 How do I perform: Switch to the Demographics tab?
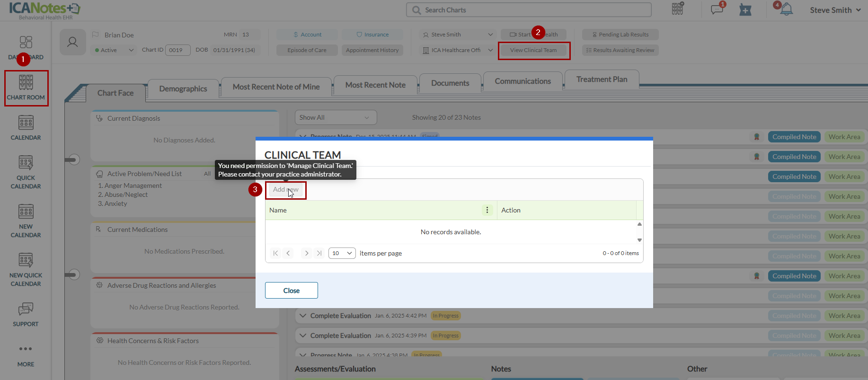tap(183, 89)
